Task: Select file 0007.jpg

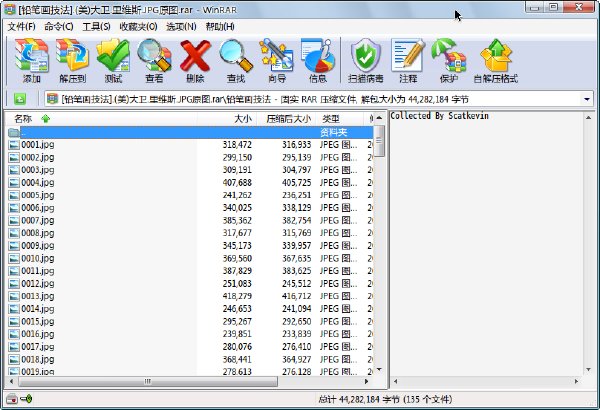Action: 38,221
